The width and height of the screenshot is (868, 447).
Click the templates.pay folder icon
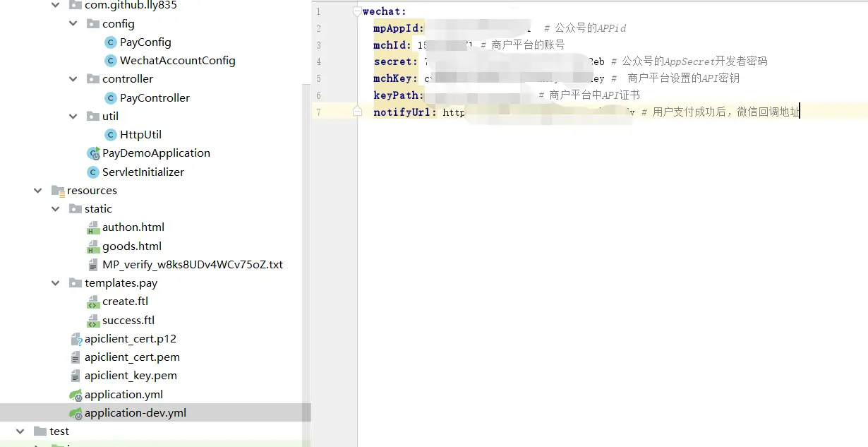[x=76, y=282]
